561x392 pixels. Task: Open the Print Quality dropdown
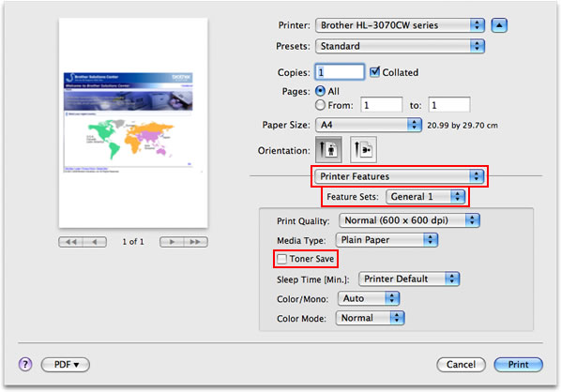point(409,220)
